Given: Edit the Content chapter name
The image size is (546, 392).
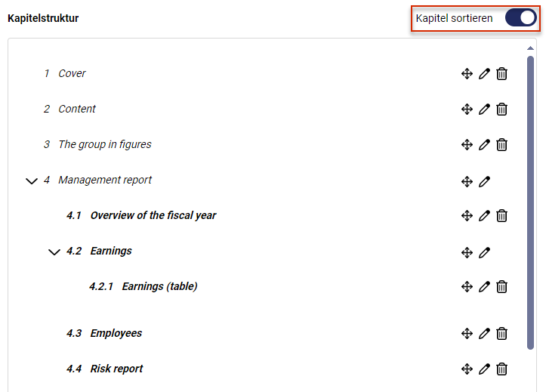Looking at the screenshot, I should (484, 110).
